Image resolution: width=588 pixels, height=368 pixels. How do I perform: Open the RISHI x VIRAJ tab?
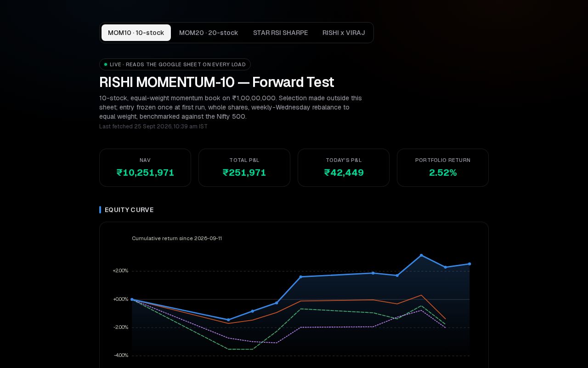point(344,33)
